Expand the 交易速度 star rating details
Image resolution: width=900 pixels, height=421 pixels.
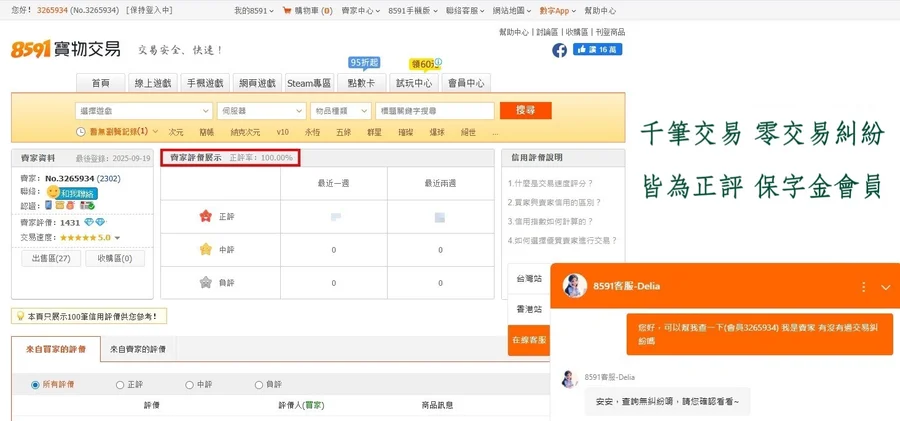click(117, 238)
